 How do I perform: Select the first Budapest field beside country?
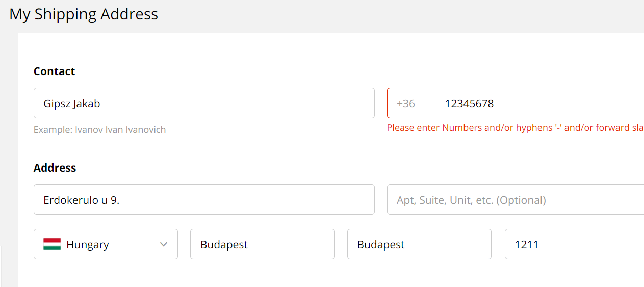[x=263, y=244]
